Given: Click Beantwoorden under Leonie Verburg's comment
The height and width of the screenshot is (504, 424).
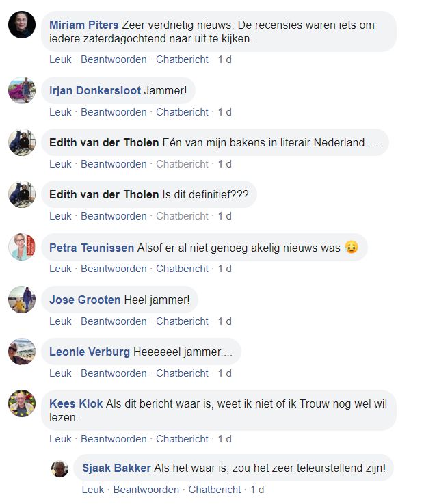Looking at the screenshot, I should coord(114,373).
